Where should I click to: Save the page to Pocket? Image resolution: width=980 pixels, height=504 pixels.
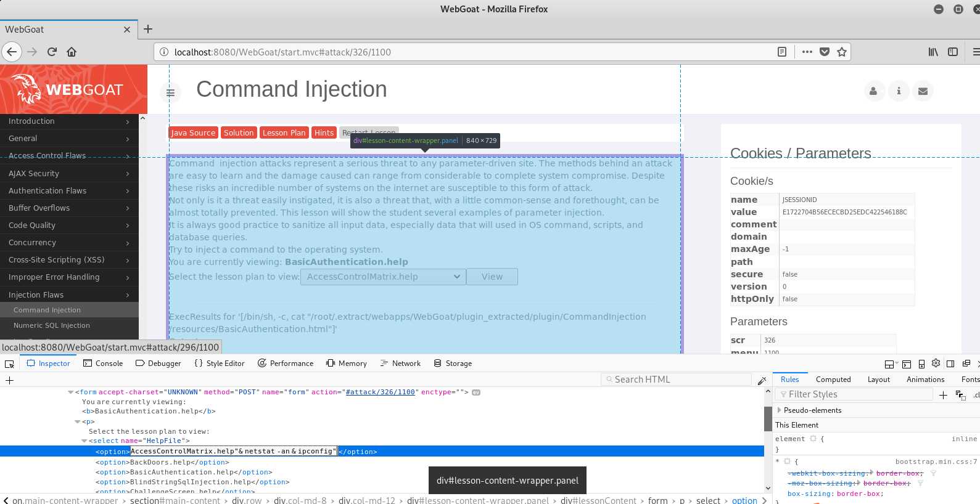(x=825, y=52)
